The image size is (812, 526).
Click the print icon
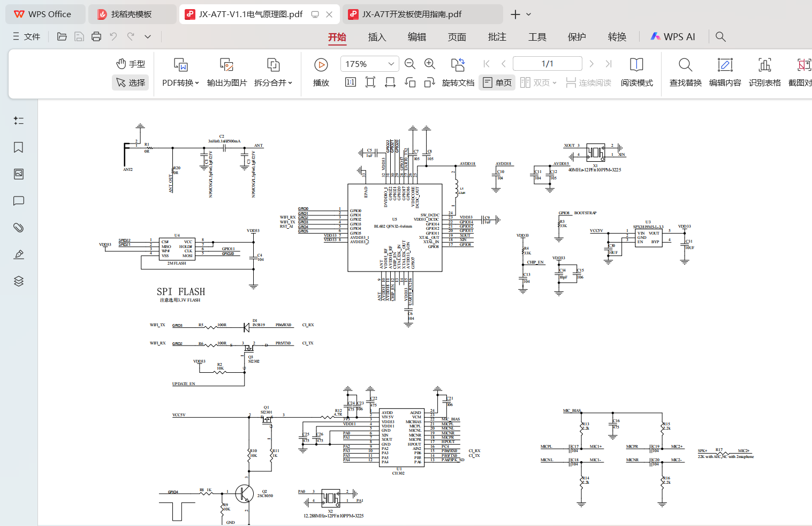pos(96,36)
